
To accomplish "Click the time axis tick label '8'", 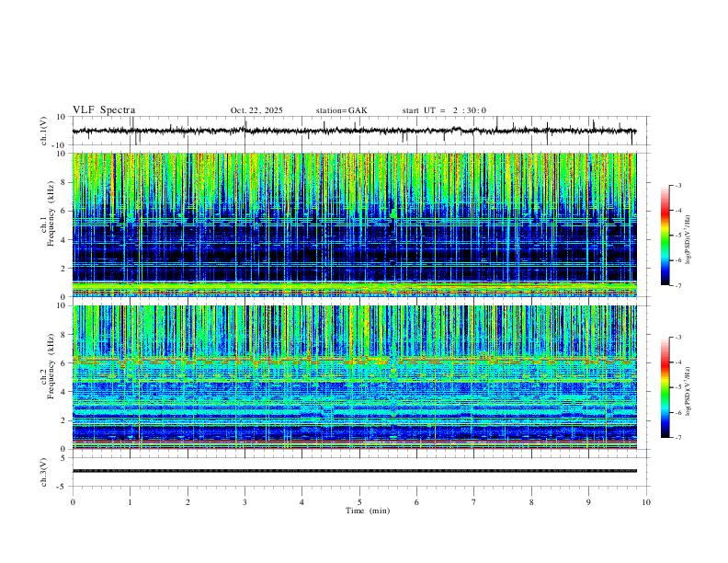I will coord(531,502).
